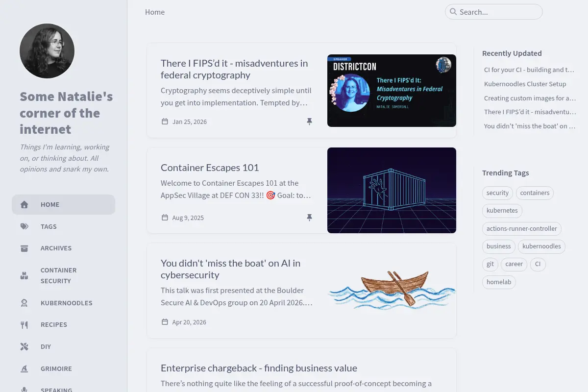The height and width of the screenshot is (392, 588).
Task: Click the pin icon on FIPS post
Action: 309,122
